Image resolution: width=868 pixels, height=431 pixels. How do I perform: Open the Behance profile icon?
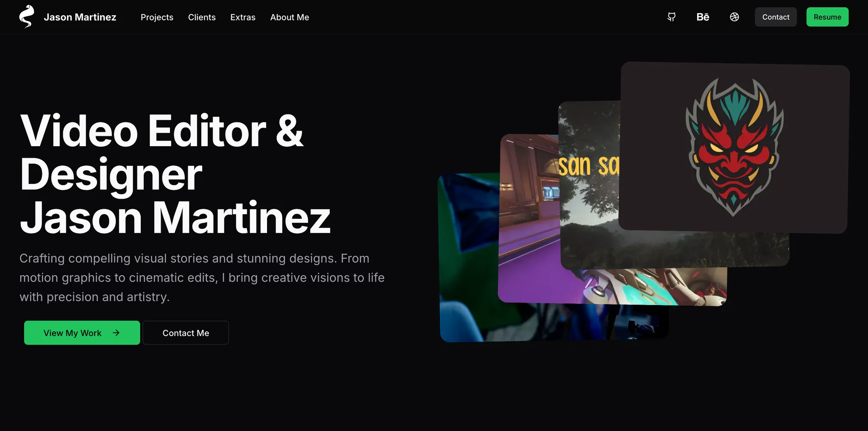point(703,17)
